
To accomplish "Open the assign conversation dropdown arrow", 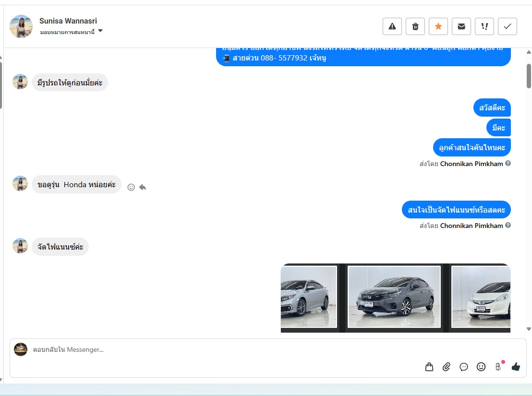I will point(100,31).
